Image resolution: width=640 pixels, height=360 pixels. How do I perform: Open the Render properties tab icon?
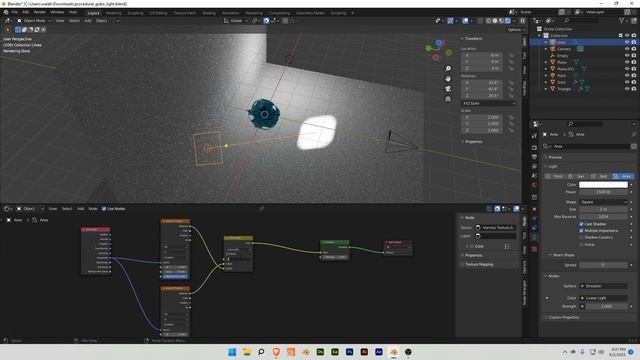534,147
